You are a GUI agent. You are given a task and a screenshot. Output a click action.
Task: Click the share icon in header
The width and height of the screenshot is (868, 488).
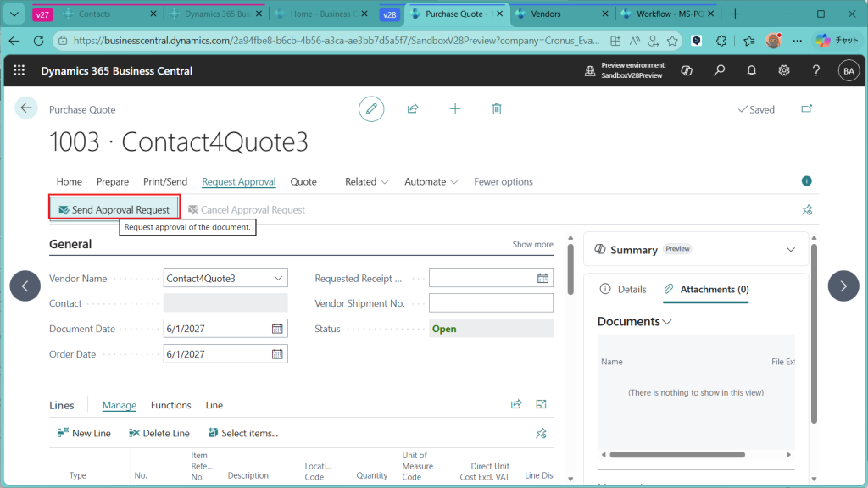click(x=413, y=109)
